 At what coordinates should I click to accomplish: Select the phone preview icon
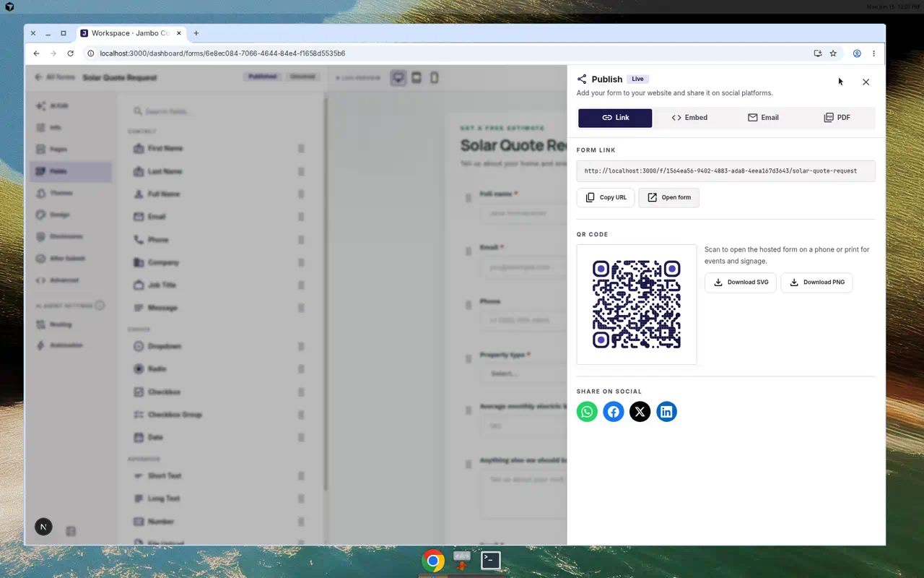[434, 78]
